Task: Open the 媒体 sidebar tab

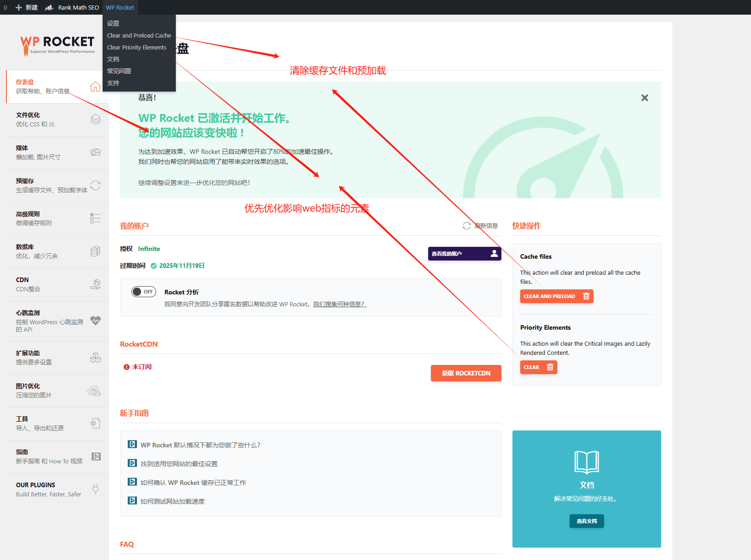Action: (58, 152)
